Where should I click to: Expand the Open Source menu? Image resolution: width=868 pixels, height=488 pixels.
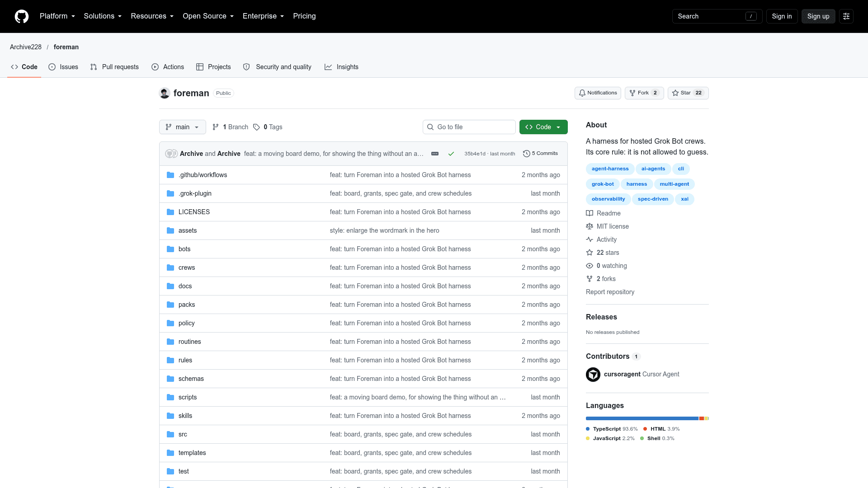click(208, 16)
